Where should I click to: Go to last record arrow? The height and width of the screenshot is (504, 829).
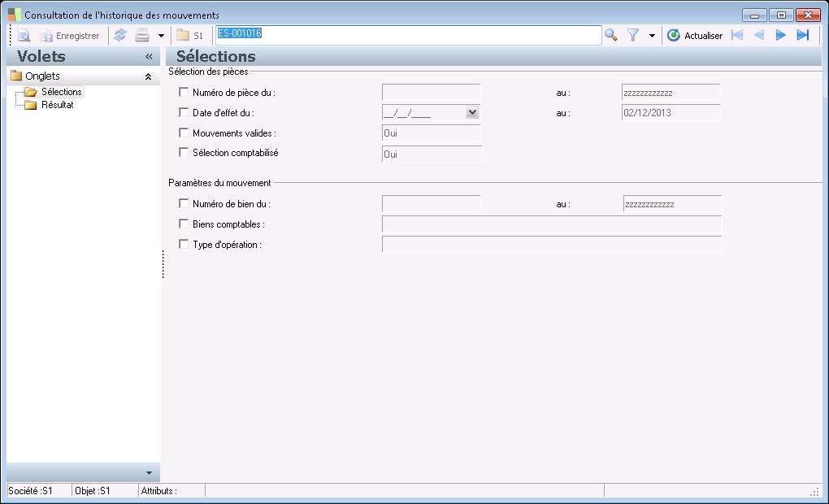803,35
